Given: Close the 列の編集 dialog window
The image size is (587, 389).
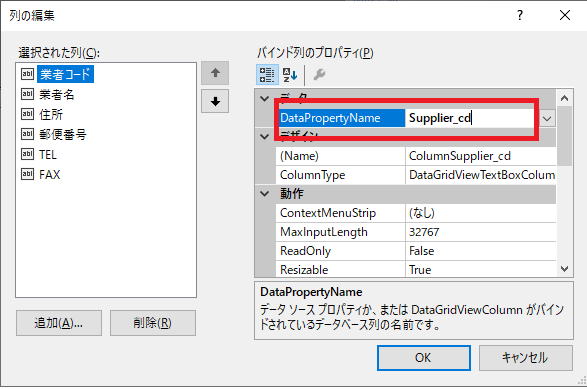Looking at the screenshot, I should 565,15.
